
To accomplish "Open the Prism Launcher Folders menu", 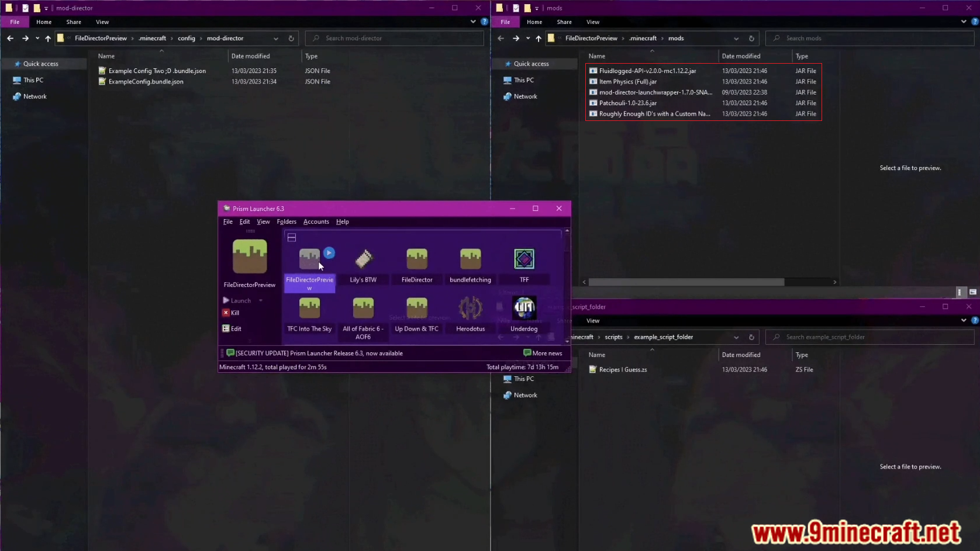I will pos(287,221).
